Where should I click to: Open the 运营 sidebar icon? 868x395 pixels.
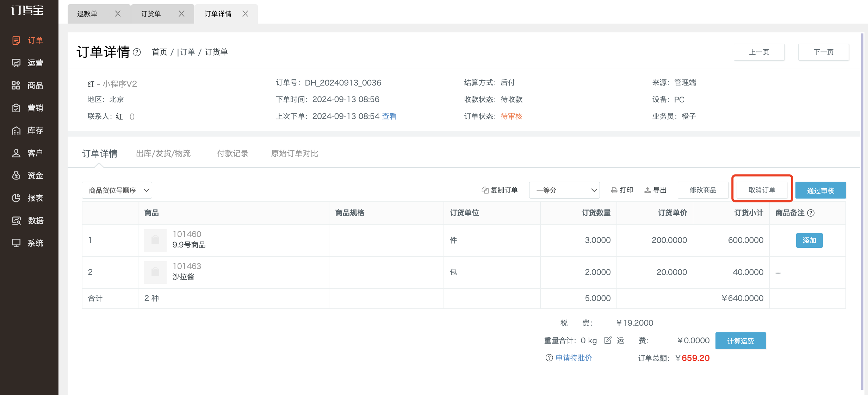(16, 63)
